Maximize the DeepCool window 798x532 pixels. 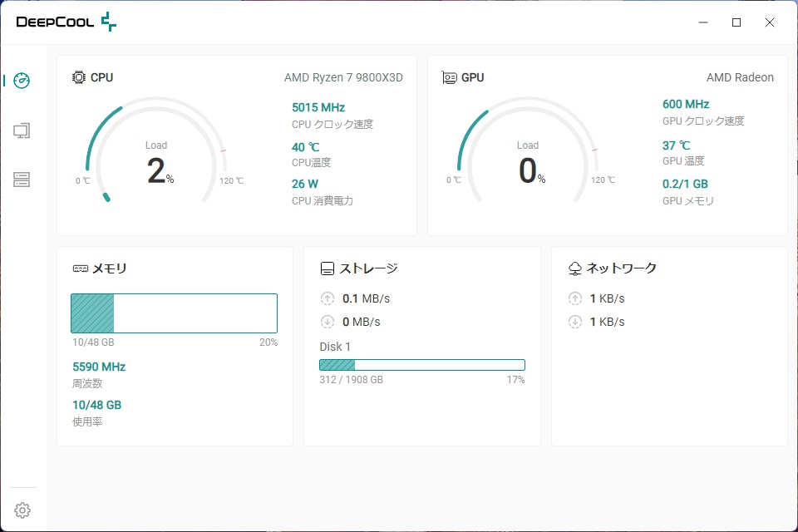736,22
